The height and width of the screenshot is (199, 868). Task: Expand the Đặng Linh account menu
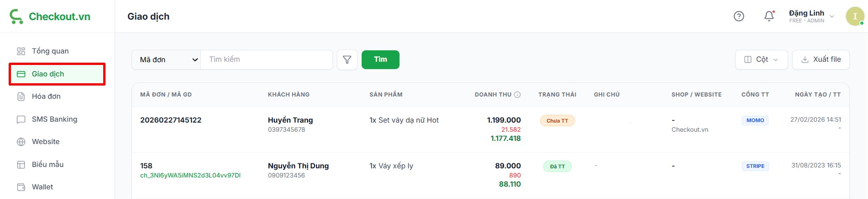pyautogui.click(x=811, y=16)
